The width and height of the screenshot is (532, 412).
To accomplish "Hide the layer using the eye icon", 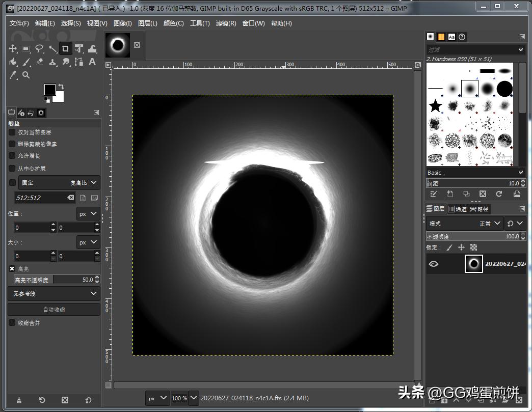I will tap(434, 264).
